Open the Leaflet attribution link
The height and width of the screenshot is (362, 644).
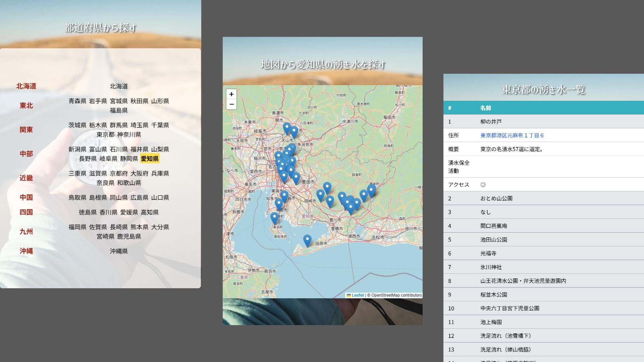pos(358,295)
